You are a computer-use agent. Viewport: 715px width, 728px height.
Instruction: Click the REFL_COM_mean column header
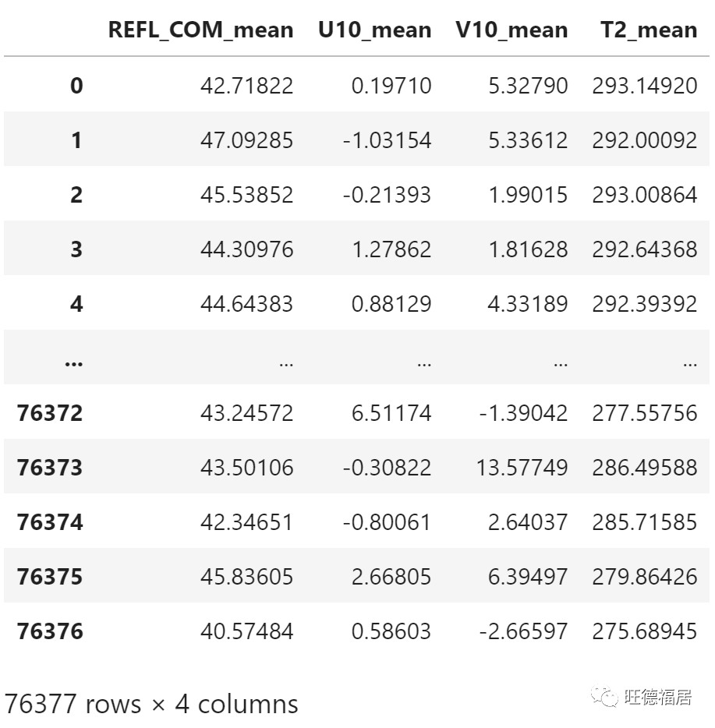(200, 30)
